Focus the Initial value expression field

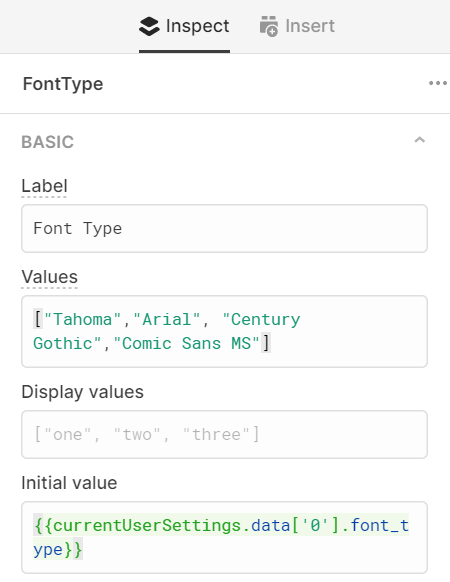tap(224, 537)
